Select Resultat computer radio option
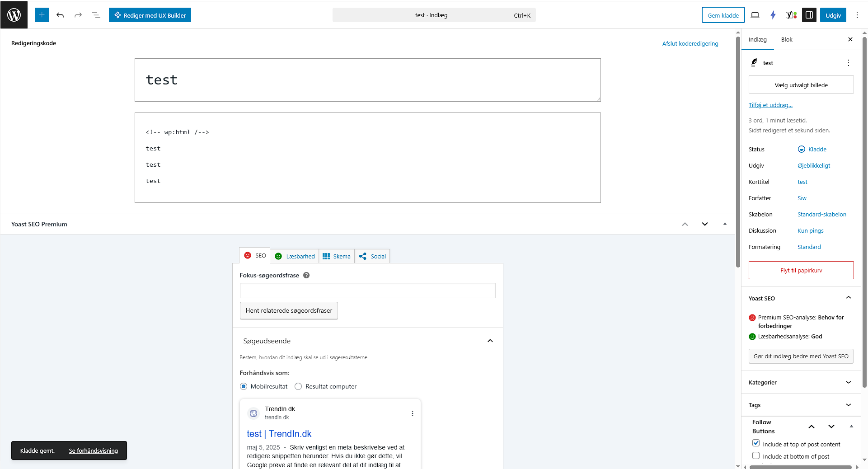 pyautogui.click(x=298, y=386)
